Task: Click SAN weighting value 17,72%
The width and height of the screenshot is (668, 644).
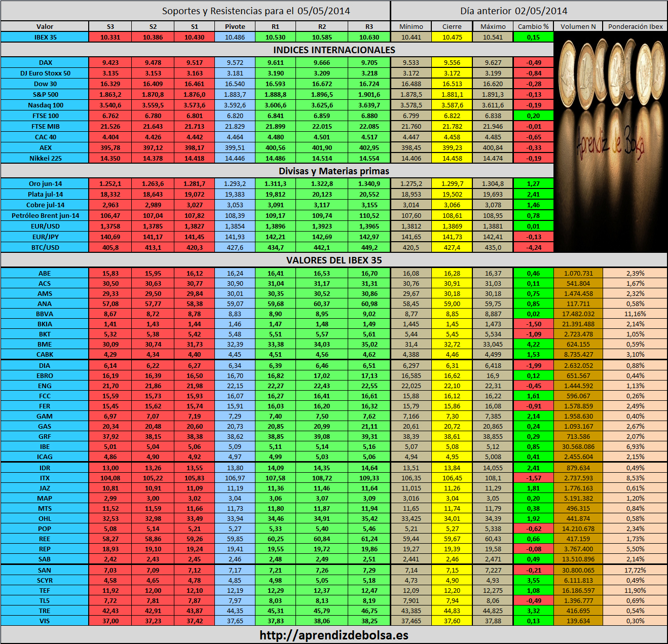Action: [635, 570]
